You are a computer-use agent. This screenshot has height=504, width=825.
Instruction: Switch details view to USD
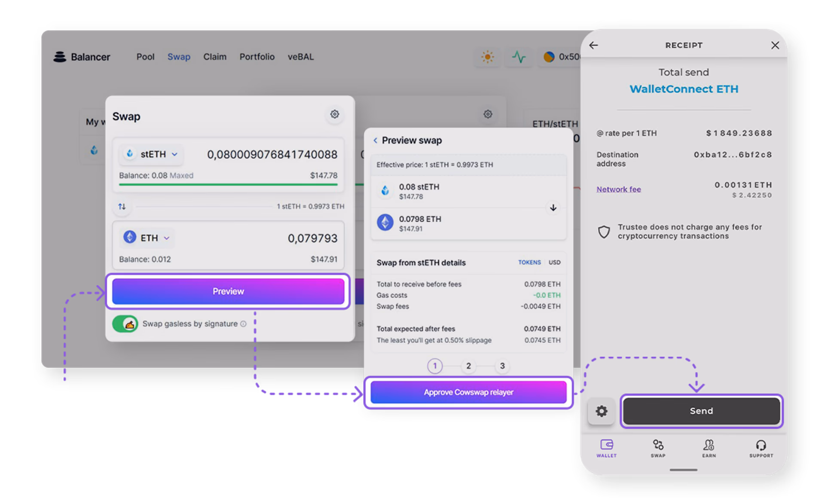[x=554, y=263]
